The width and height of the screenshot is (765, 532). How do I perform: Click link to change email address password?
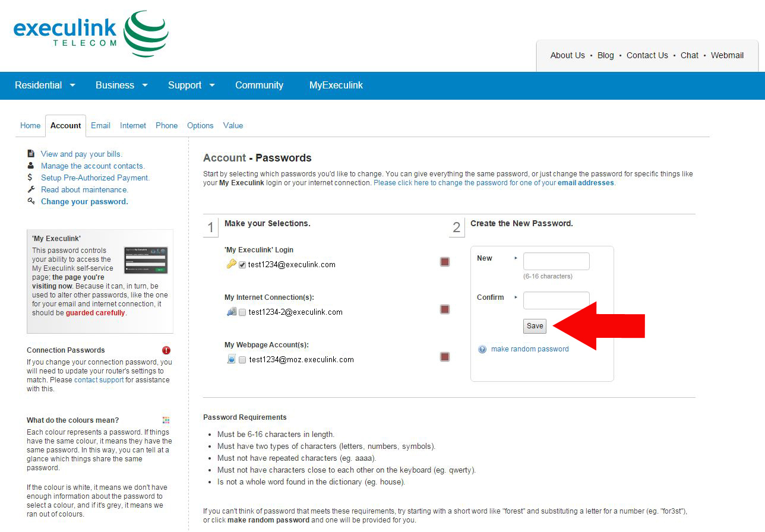click(x=494, y=183)
